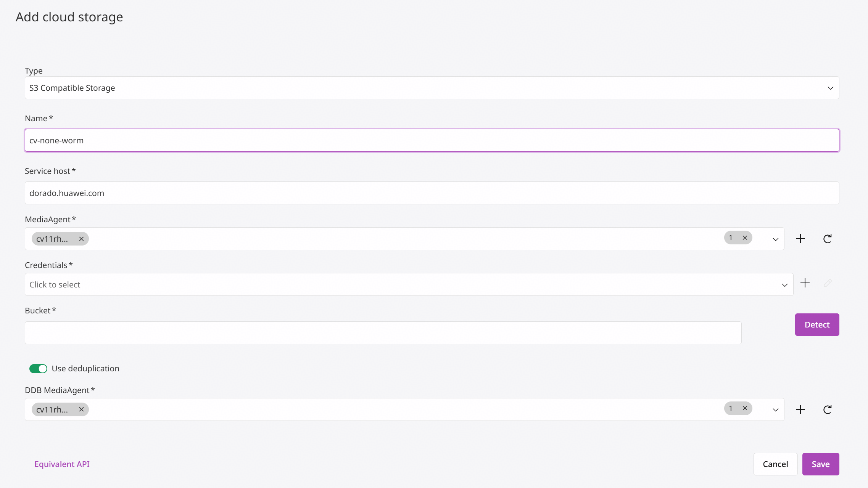Image resolution: width=868 pixels, height=488 pixels.
Task: Add a new DDB MediaAgent with plus icon
Action: 800,409
